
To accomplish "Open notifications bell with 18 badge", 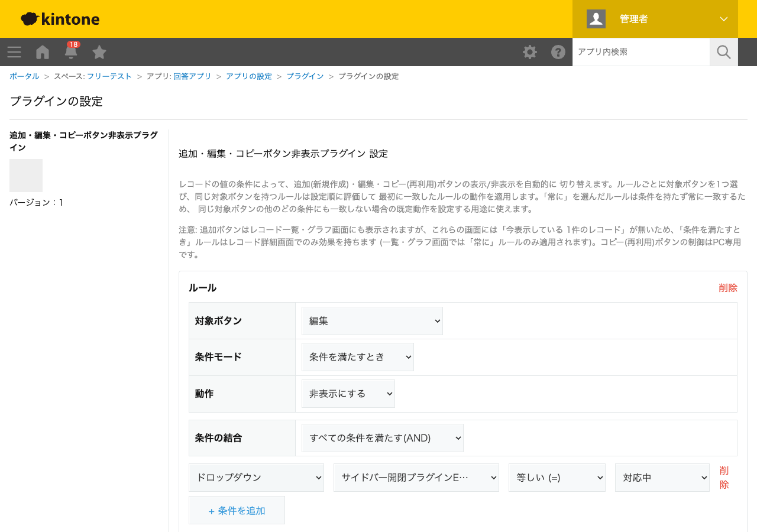I will [71, 51].
